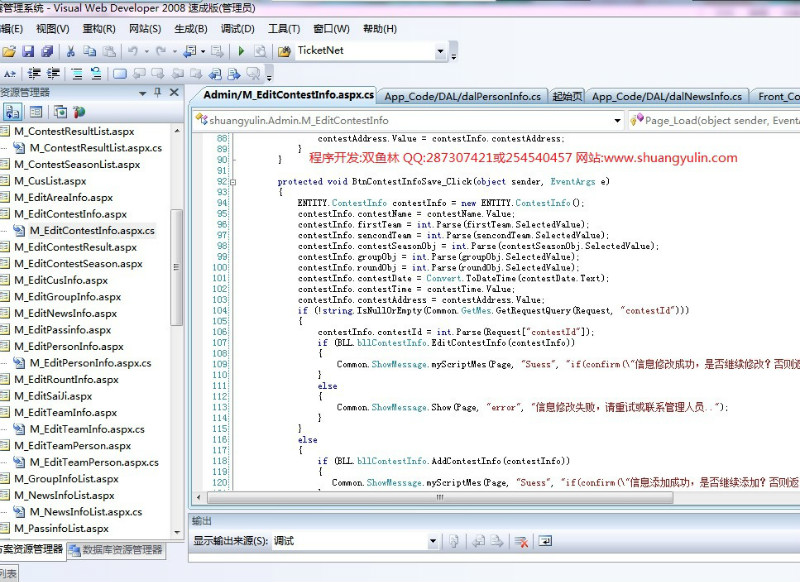Undo the last edit
Image resolution: width=800 pixels, height=582 pixels.
[x=133, y=51]
